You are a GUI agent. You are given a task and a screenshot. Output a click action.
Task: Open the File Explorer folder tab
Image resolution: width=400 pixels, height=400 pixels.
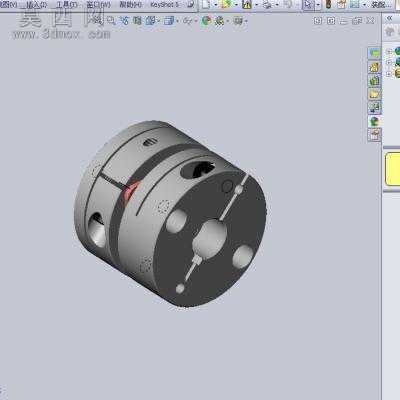pyautogui.click(x=374, y=94)
